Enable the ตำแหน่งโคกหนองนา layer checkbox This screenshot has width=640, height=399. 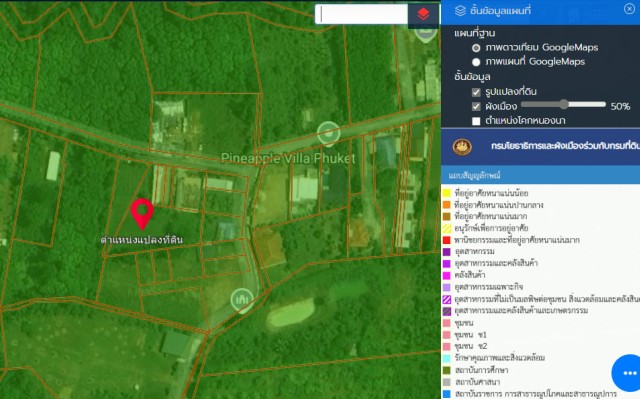pos(476,121)
